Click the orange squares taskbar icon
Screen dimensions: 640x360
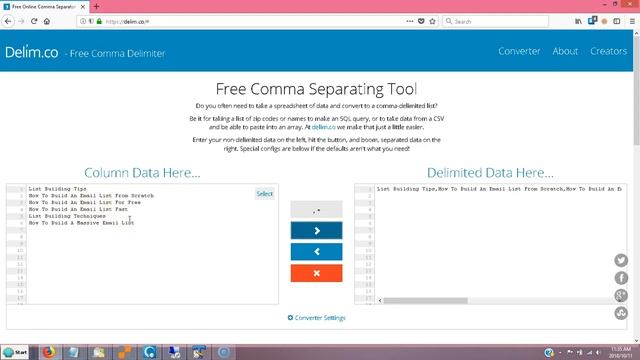point(124,352)
